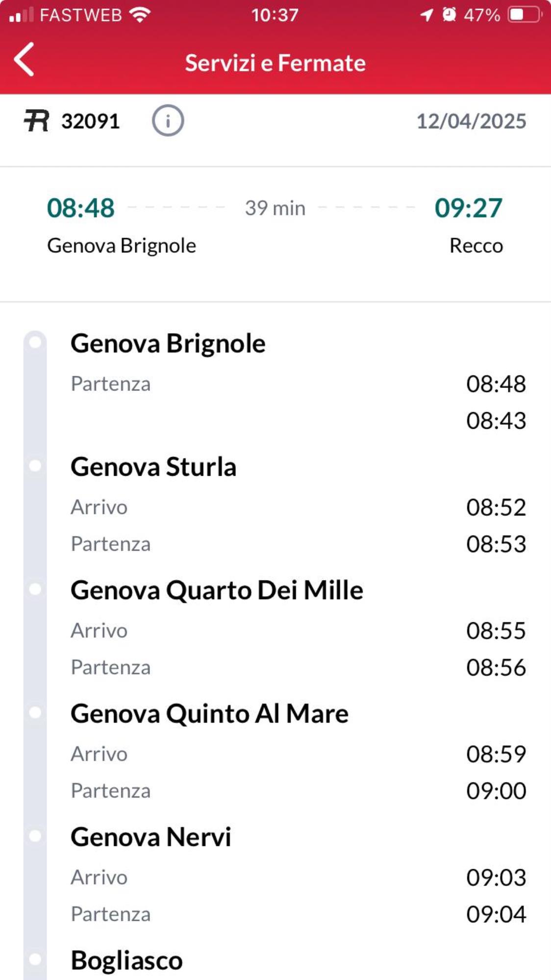Tap train number 32091
Screen dimensions: 551x980
(91, 122)
